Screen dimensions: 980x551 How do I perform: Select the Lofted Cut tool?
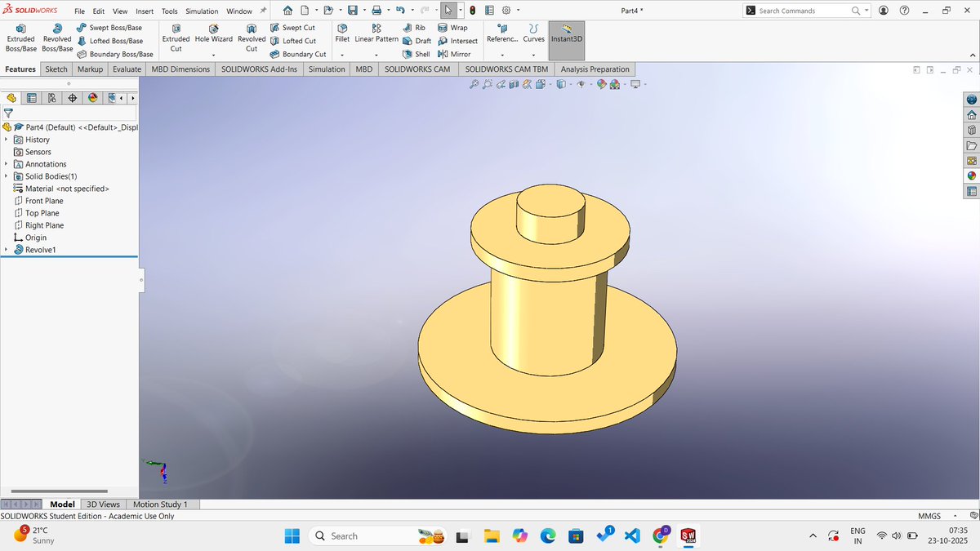(x=293, y=41)
